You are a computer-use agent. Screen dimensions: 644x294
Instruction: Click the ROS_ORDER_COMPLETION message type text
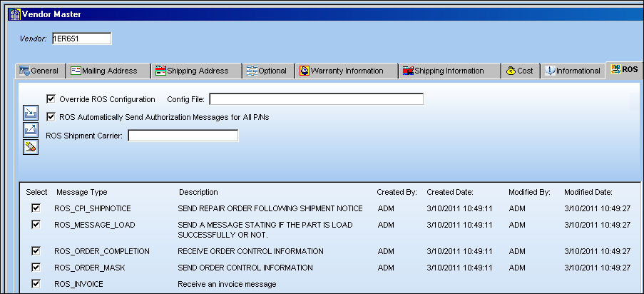click(x=102, y=251)
